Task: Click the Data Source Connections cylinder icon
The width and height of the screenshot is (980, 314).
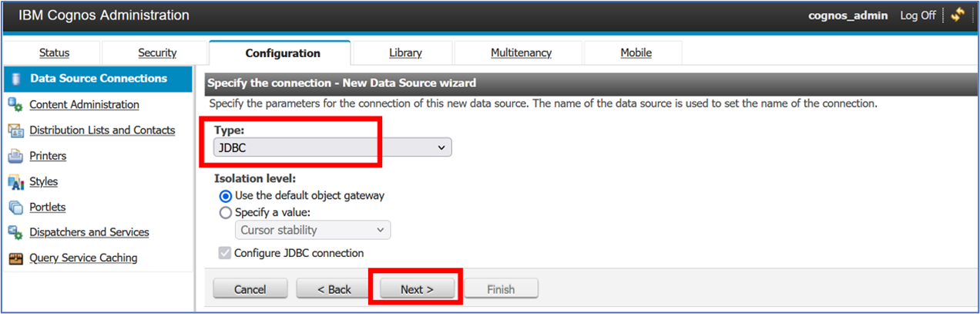Action: coord(15,79)
